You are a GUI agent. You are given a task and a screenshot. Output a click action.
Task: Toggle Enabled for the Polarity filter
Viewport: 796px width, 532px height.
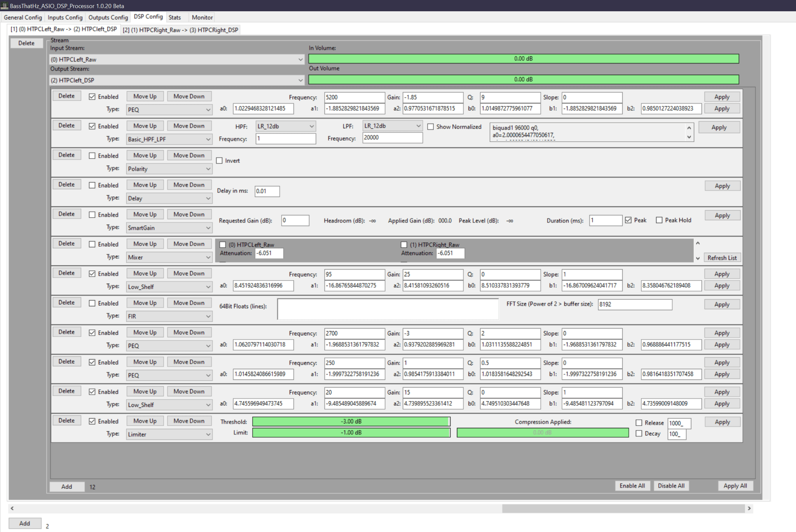click(x=92, y=156)
